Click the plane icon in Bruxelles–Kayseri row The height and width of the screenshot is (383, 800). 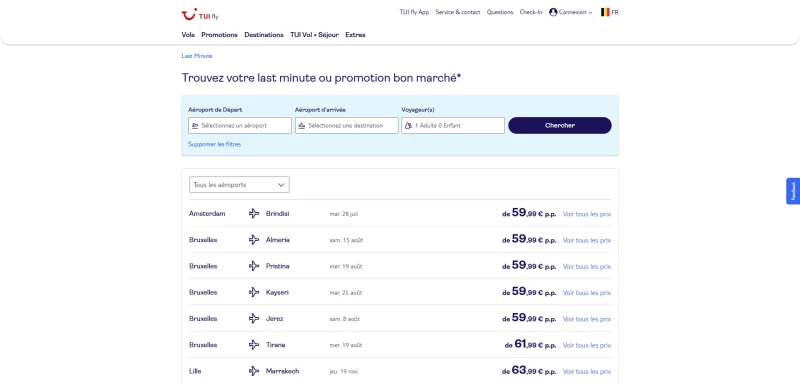pos(254,292)
